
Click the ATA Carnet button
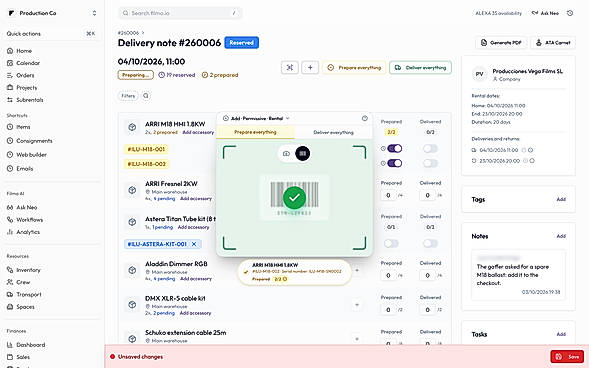click(553, 42)
